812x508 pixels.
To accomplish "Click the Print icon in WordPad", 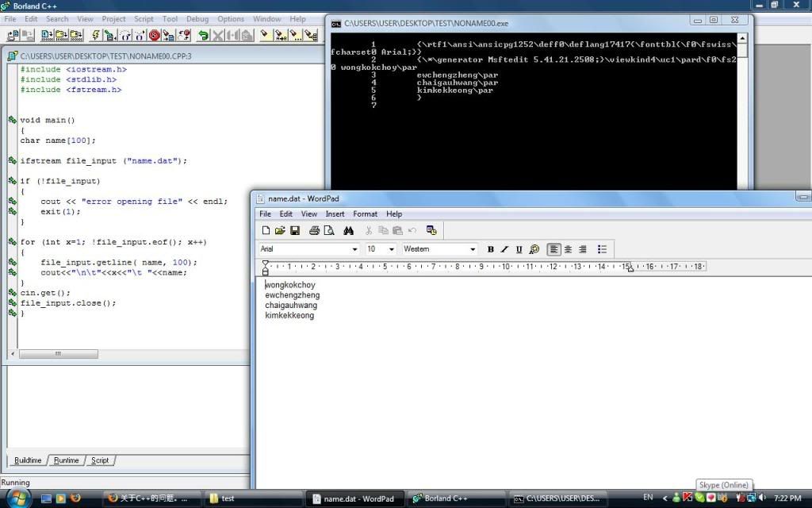I will tap(314, 230).
